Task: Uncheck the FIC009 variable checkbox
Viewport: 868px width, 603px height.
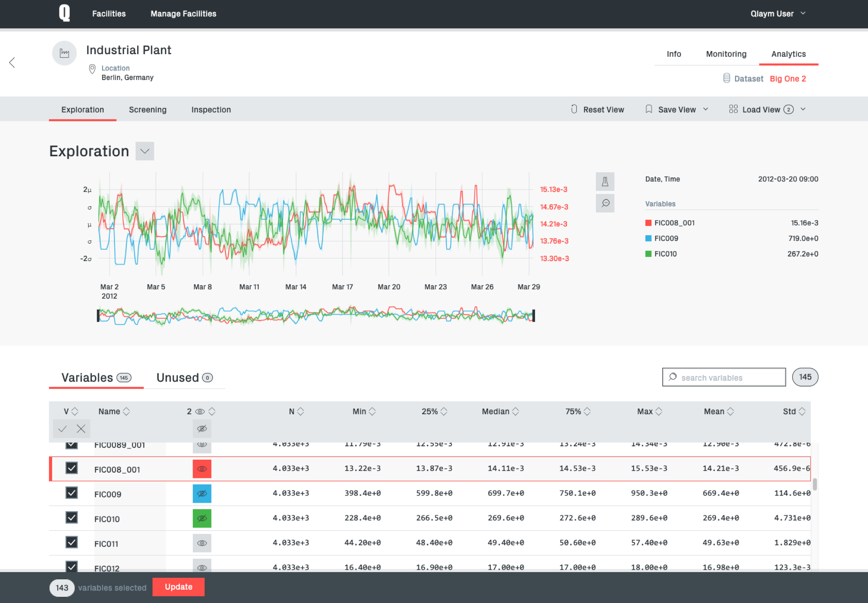Action: 72,493
